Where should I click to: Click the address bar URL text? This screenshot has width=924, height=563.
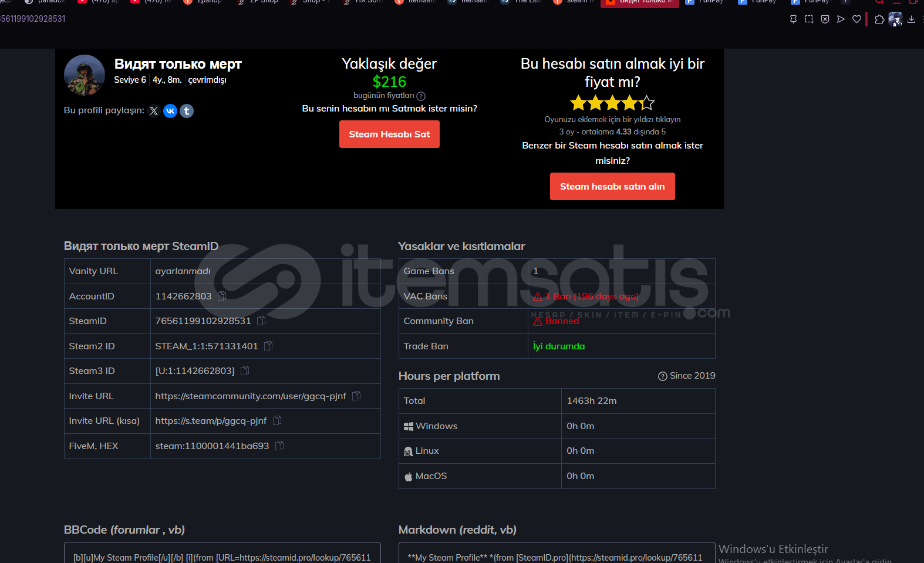tap(33, 19)
